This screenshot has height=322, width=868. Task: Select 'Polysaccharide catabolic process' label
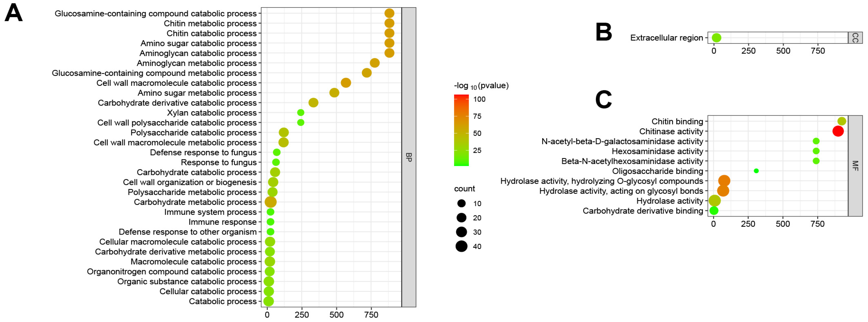coord(194,133)
